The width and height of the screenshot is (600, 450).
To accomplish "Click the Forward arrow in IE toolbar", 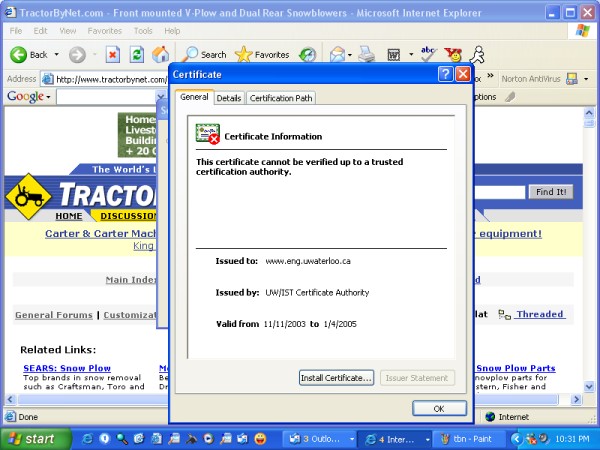I will click(77, 55).
